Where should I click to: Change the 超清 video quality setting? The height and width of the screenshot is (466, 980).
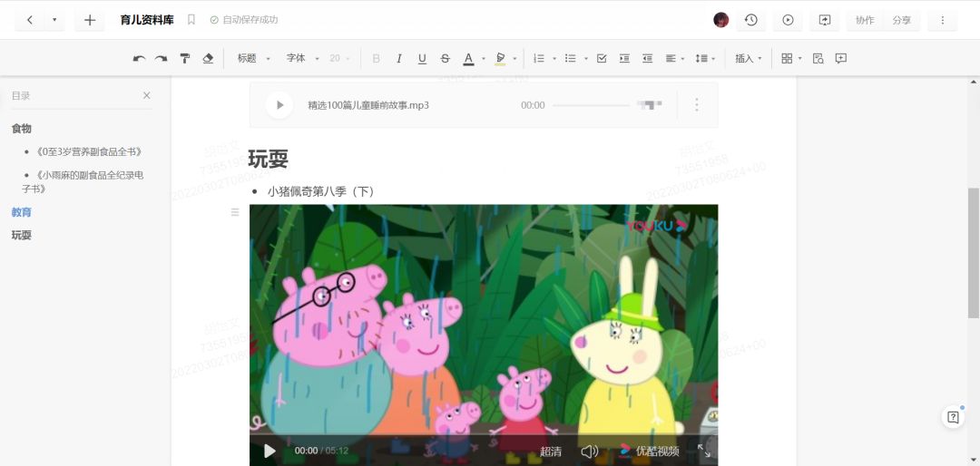pyautogui.click(x=551, y=451)
